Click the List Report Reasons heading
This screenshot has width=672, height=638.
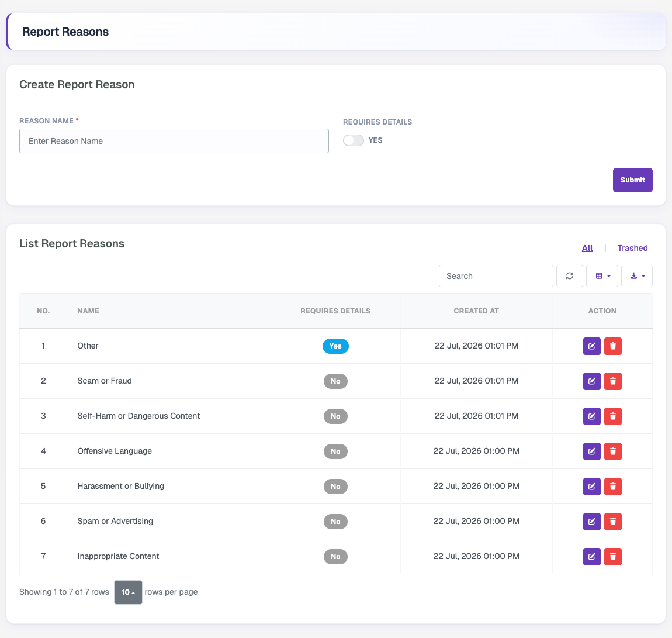coord(71,243)
